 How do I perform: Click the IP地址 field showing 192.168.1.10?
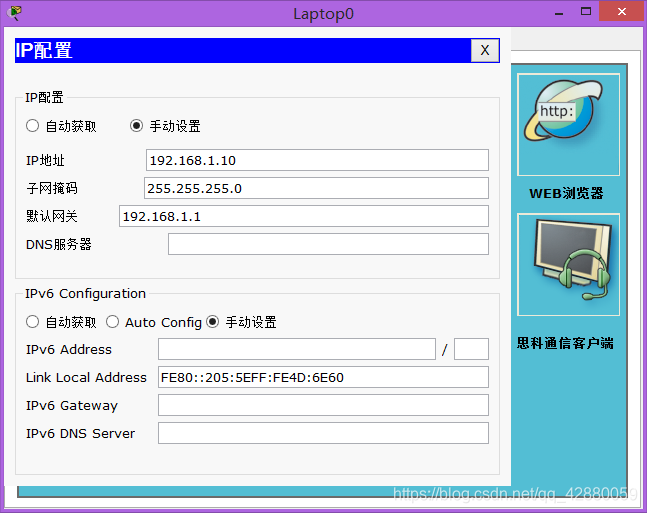point(317,160)
